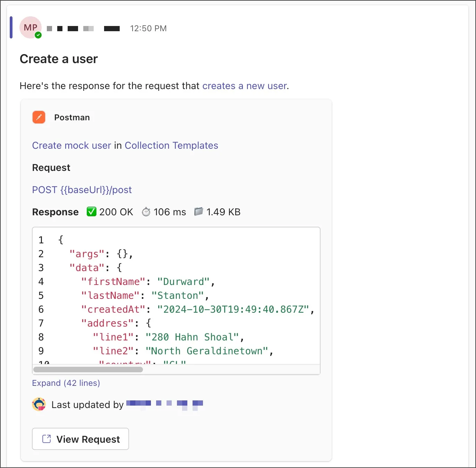The height and width of the screenshot is (468, 476).
Task: Click the "Create a user" heading
Action: pyautogui.click(x=59, y=59)
